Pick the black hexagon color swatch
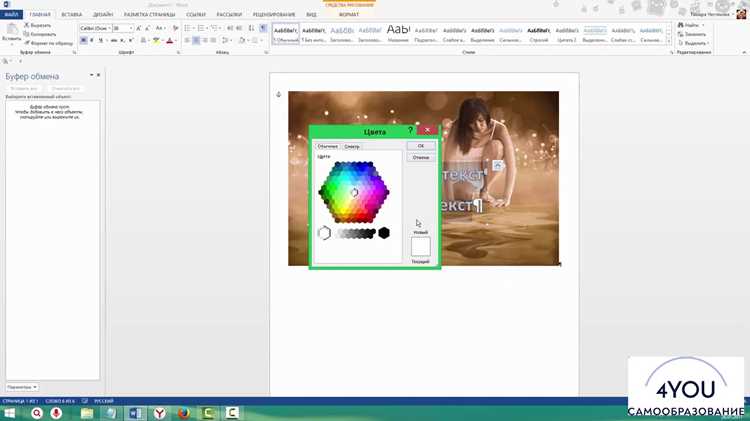Screen dimensions: 750x421 pos(384,233)
